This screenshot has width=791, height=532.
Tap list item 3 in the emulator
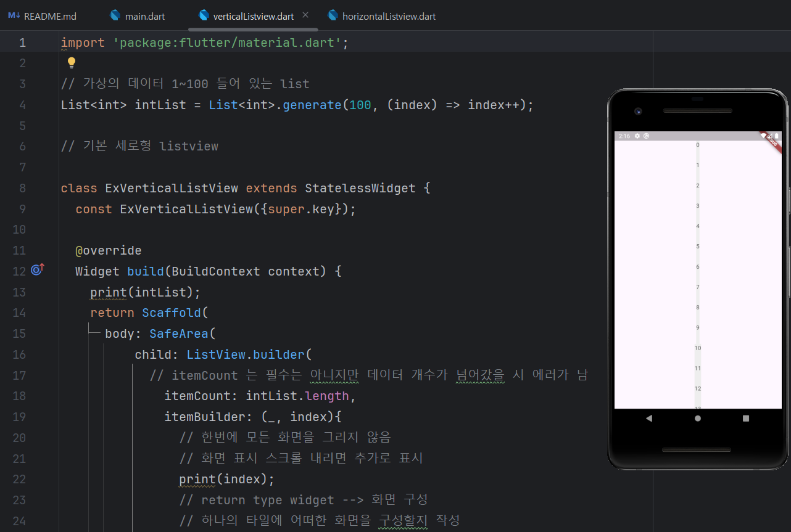point(698,206)
